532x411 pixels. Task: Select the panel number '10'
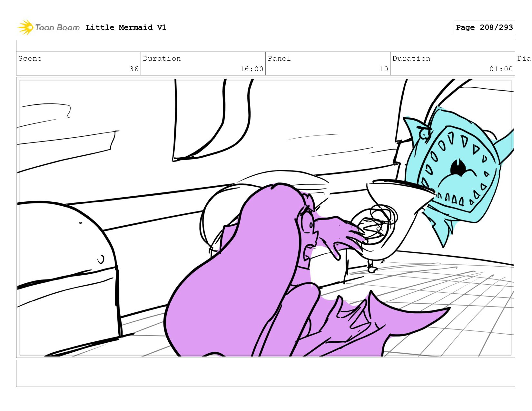tap(384, 69)
